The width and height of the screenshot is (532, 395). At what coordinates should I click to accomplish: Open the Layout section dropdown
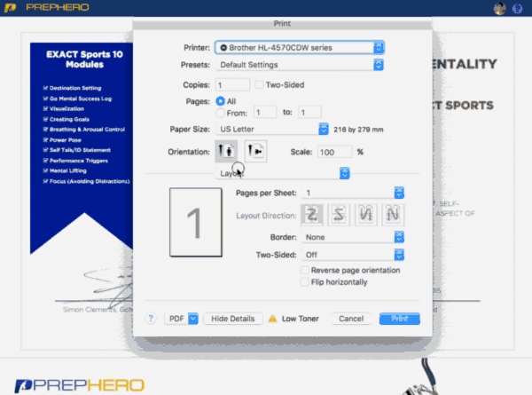click(x=283, y=173)
